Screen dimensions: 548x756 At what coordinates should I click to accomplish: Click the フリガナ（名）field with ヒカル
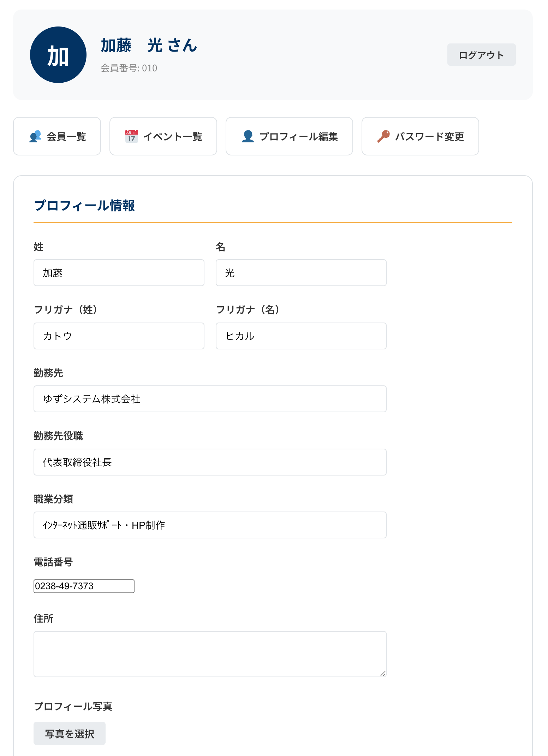301,336
